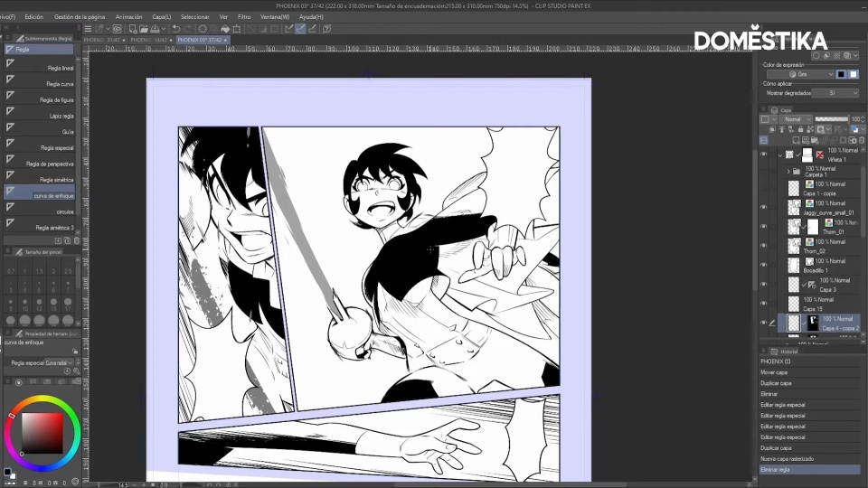
Task: Select the history entry Duplicar capa below Mover capa
Action: coord(810,383)
